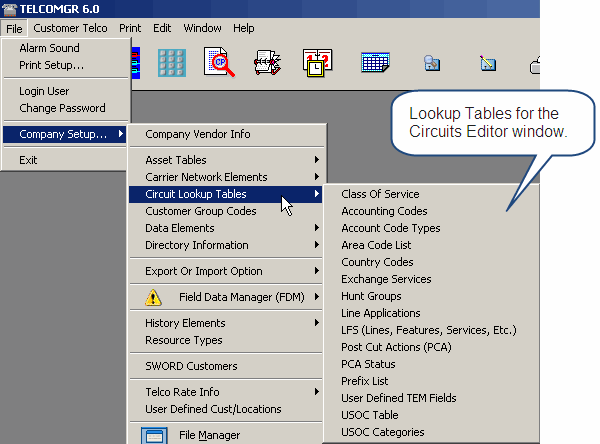Open the Customer Telco menu

70,28
